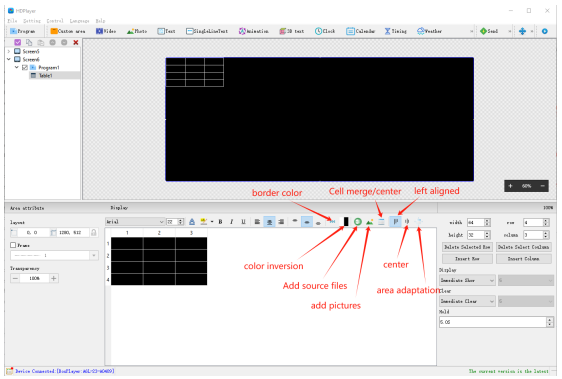Click the red X delete icon in tree toolbar
This screenshot has height=379, width=562.
click(x=76, y=42)
